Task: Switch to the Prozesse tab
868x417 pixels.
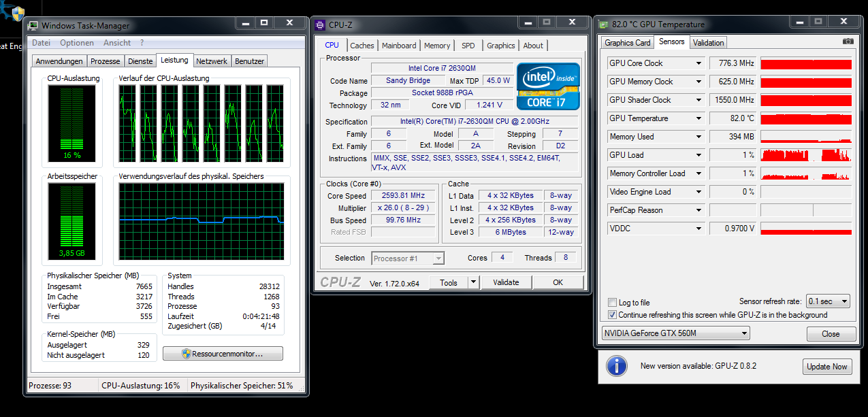Action: 106,61
